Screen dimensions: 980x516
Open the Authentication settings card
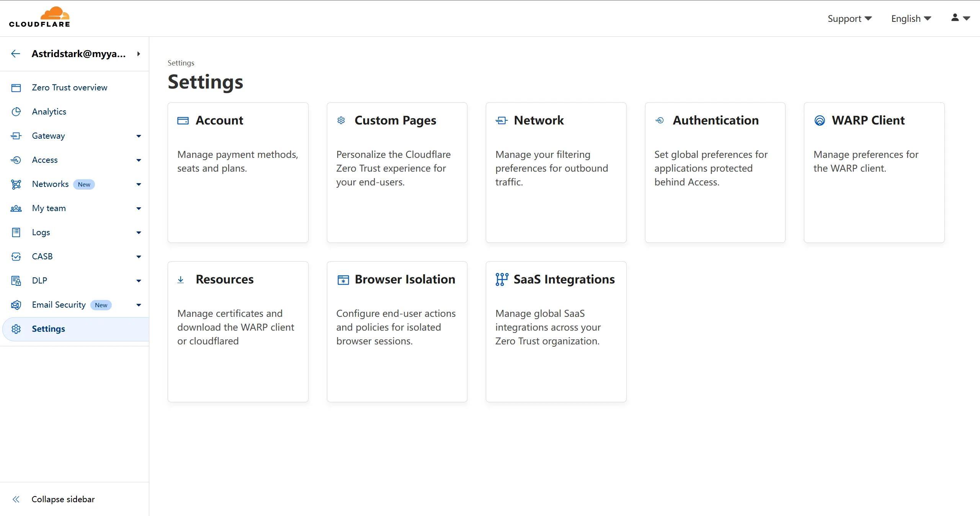pyautogui.click(x=715, y=172)
